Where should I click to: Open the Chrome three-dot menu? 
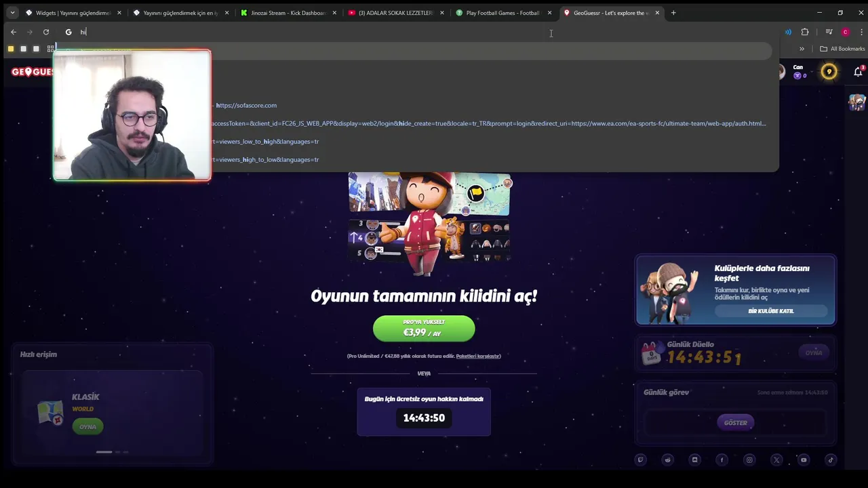861,32
